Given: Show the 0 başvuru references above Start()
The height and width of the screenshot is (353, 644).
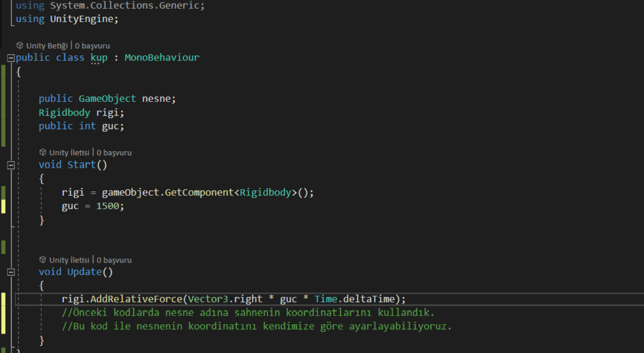Looking at the screenshot, I should coord(114,152).
